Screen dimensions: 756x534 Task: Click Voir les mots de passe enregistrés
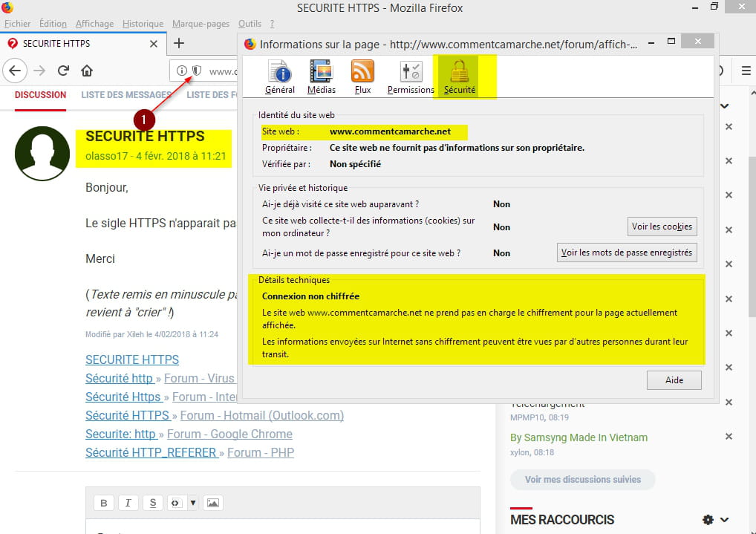(x=626, y=253)
